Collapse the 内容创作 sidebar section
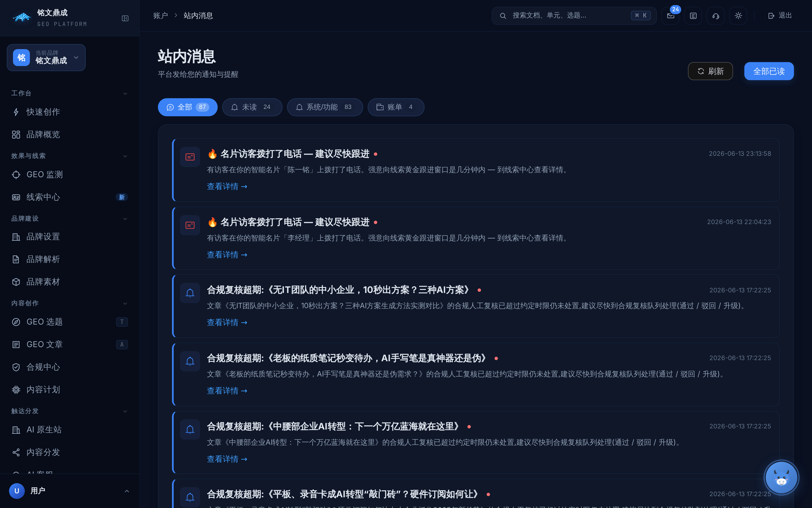The width and height of the screenshot is (812, 508). (125, 303)
